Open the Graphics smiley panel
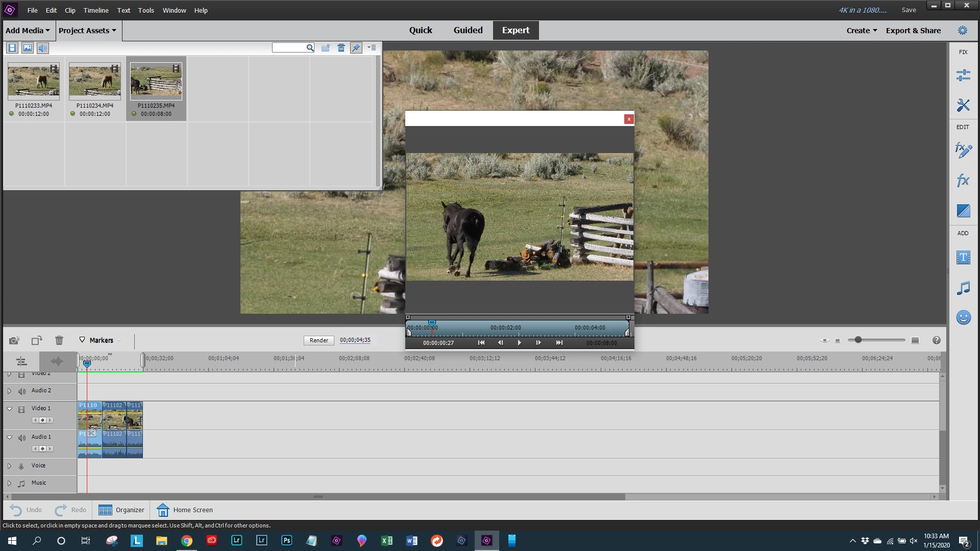Viewport: 980px width, 551px height. pyautogui.click(x=963, y=318)
